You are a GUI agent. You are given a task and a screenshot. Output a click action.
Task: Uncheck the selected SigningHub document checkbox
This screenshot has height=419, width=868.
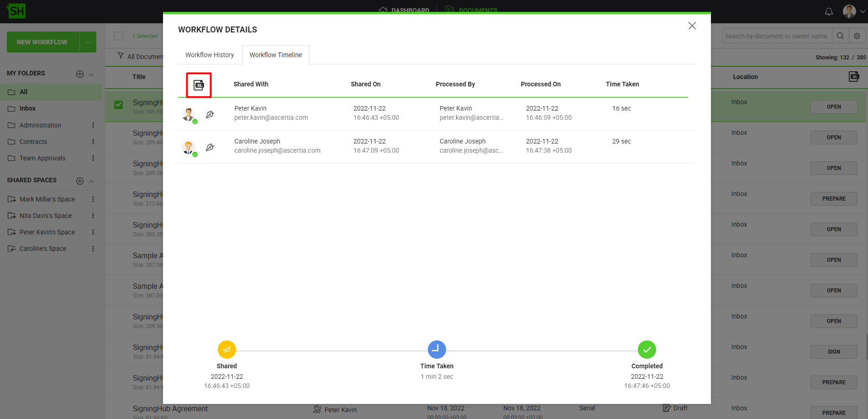point(119,105)
